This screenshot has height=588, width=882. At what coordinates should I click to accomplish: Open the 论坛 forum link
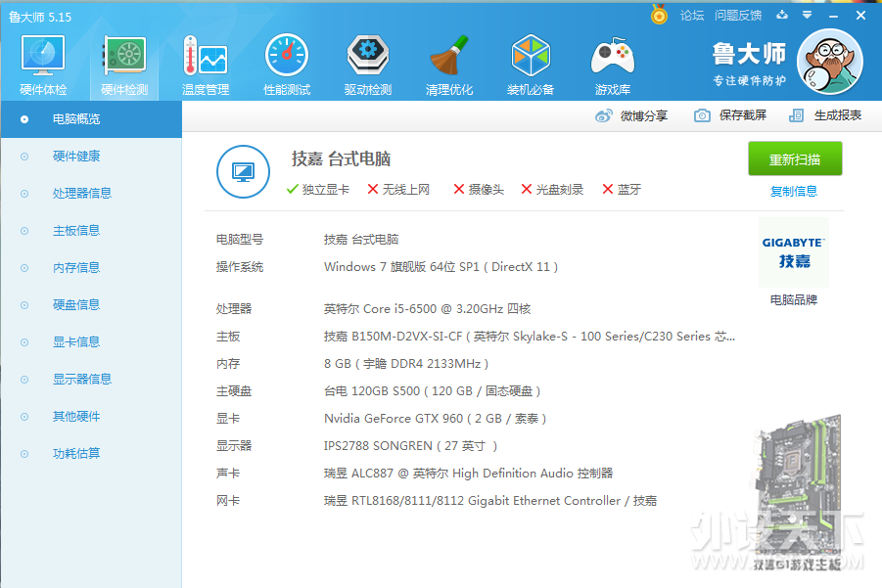[x=692, y=15]
